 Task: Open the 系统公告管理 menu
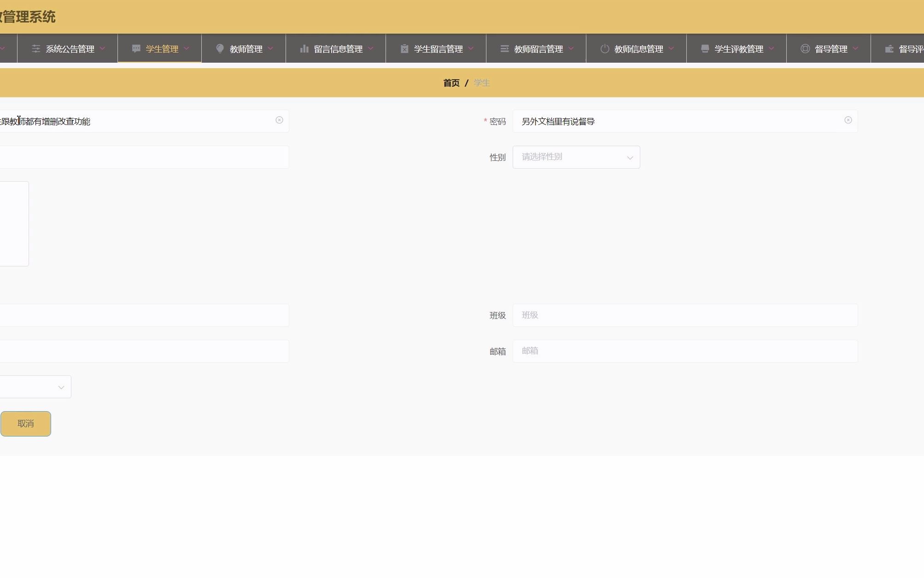coord(67,48)
